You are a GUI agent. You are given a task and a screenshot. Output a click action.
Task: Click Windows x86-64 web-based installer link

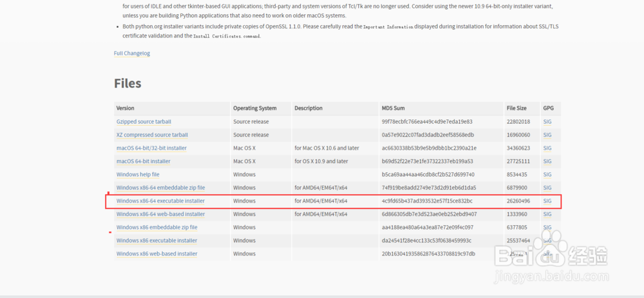tap(160, 214)
